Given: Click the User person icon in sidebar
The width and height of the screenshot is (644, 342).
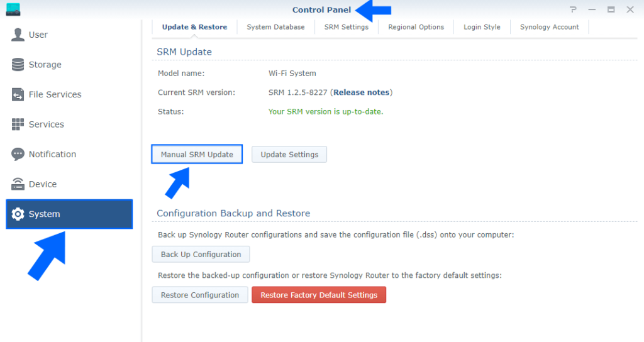Looking at the screenshot, I should tap(18, 35).
